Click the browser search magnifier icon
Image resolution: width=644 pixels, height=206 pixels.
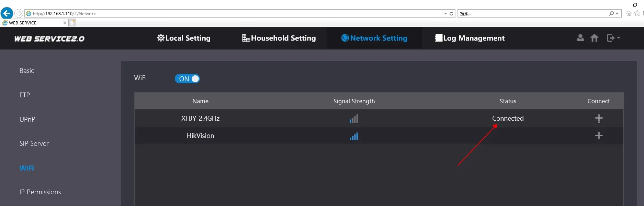tap(611, 14)
